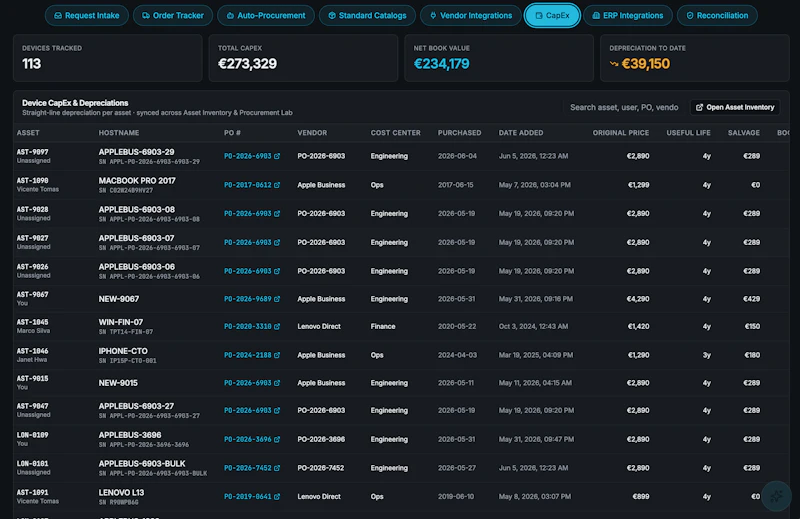Select hostname WIN-FIN-07

(x=120, y=322)
